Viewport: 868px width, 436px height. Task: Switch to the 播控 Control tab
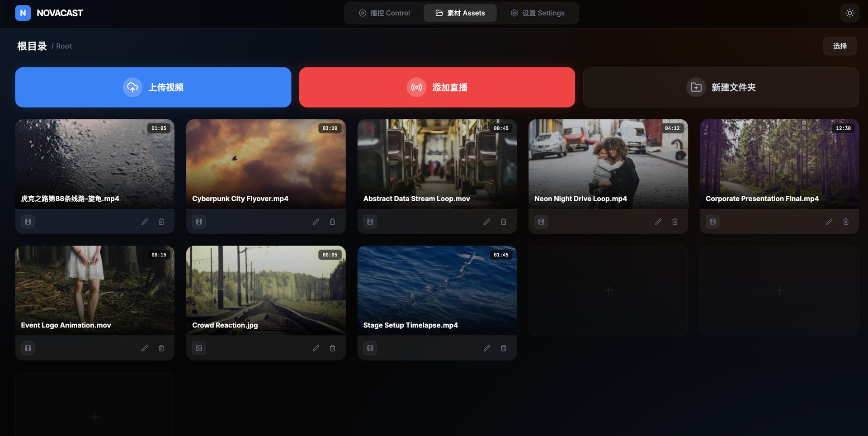click(x=384, y=13)
